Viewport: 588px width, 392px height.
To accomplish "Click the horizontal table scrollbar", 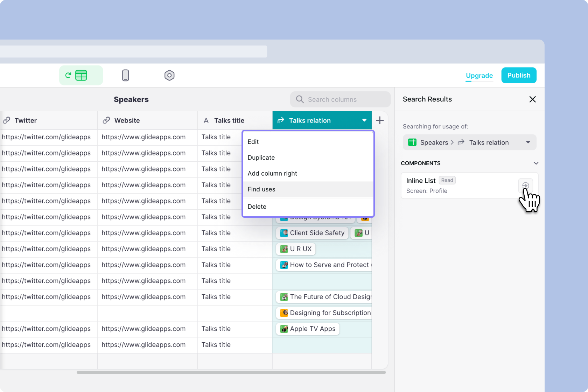I will pyautogui.click(x=231, y=372).
